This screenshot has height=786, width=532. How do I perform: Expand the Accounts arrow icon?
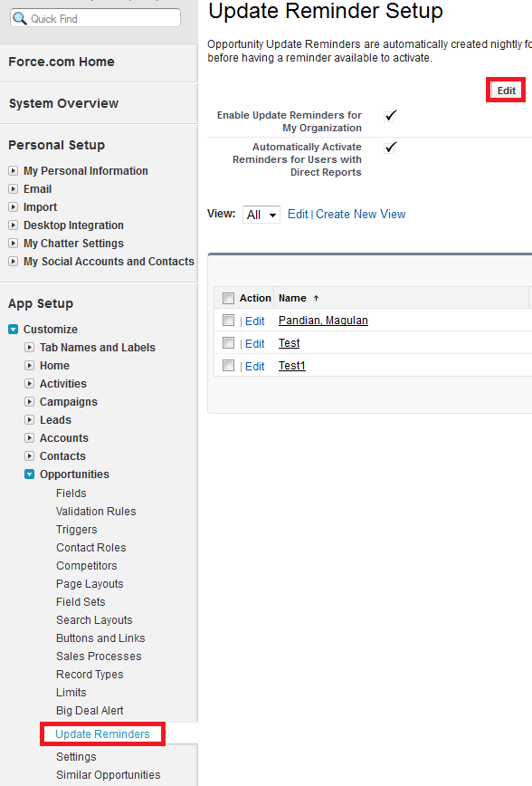(30, 437)
